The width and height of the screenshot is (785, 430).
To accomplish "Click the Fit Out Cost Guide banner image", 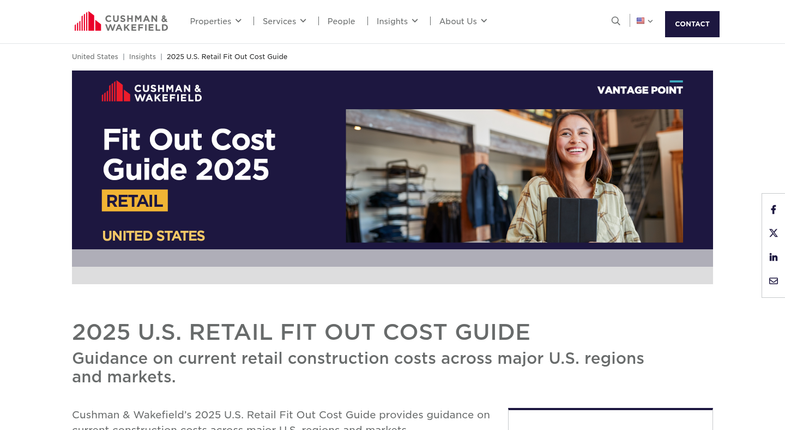I will [x=392, y=177].
